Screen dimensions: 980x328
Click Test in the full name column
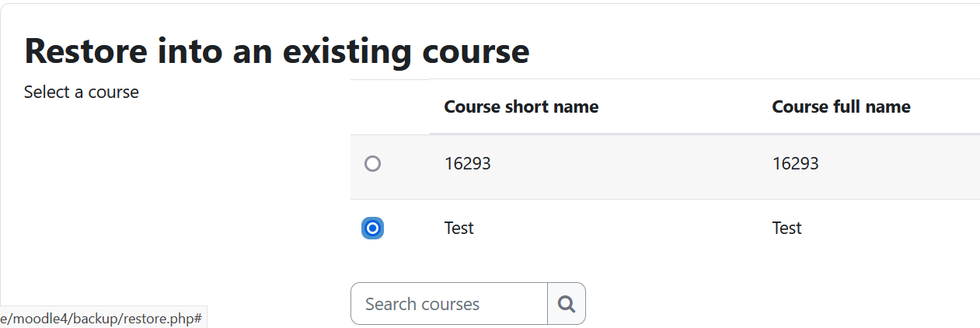(x=787, y=228)
